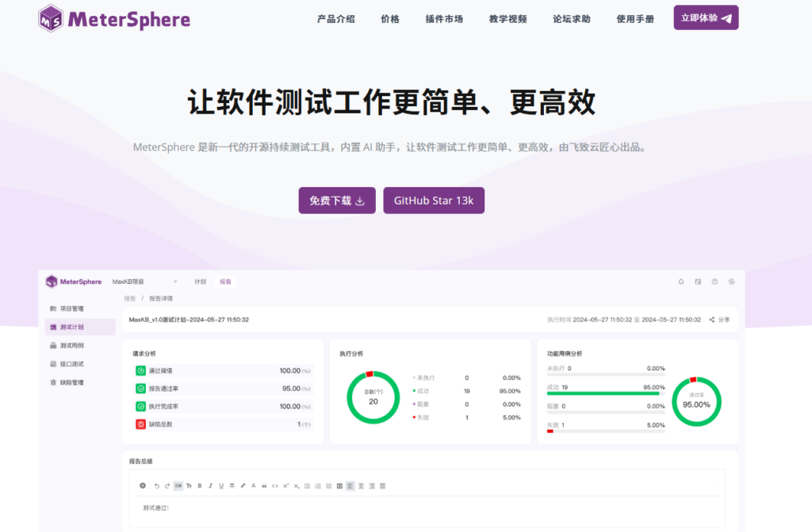Click the 免费下载 download button

336,201
